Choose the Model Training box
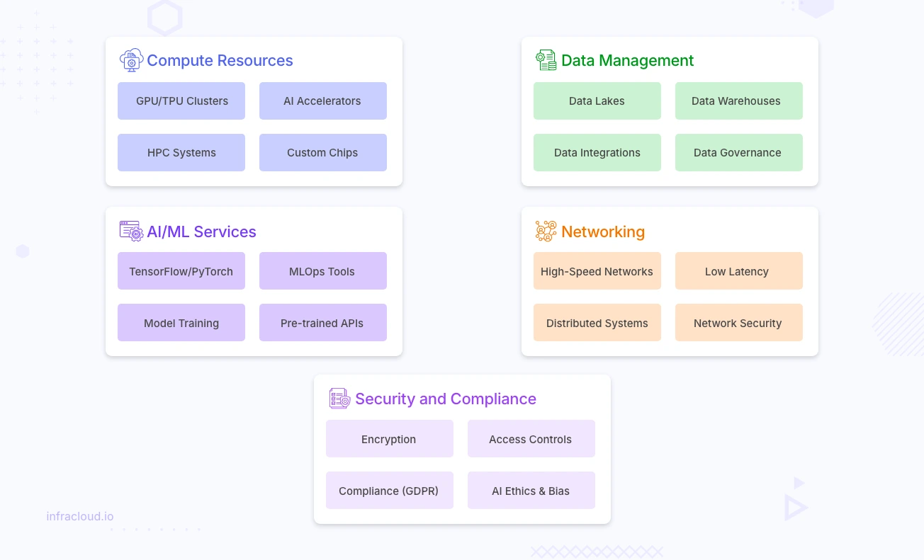This screenshot has height=560, width=924. tap(181, 323)
